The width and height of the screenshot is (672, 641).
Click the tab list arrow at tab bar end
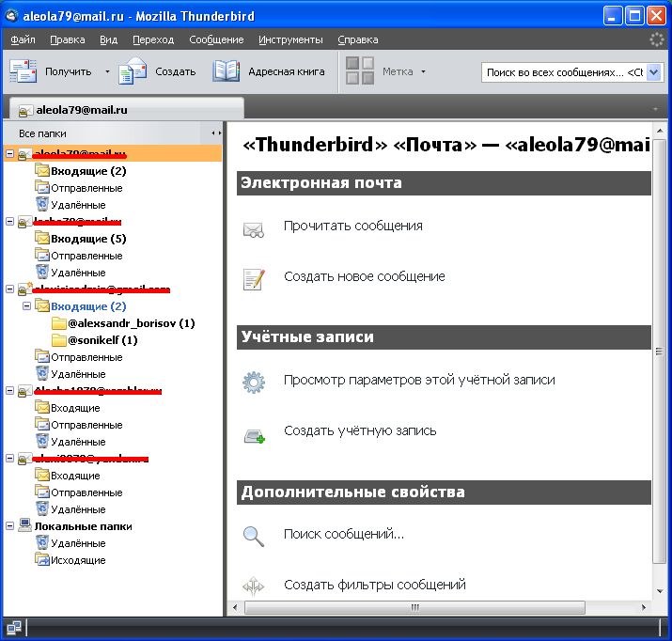pos(655,110)
